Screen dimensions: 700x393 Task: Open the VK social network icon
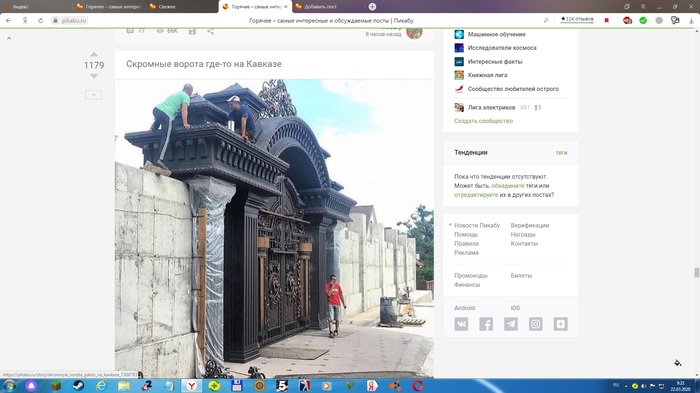click(x=461, y=324)
